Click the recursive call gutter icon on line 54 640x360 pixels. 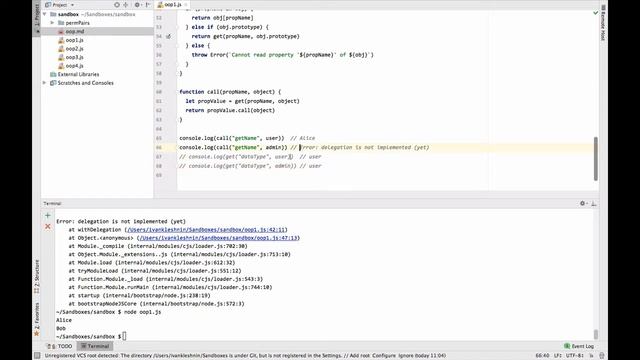169,36
